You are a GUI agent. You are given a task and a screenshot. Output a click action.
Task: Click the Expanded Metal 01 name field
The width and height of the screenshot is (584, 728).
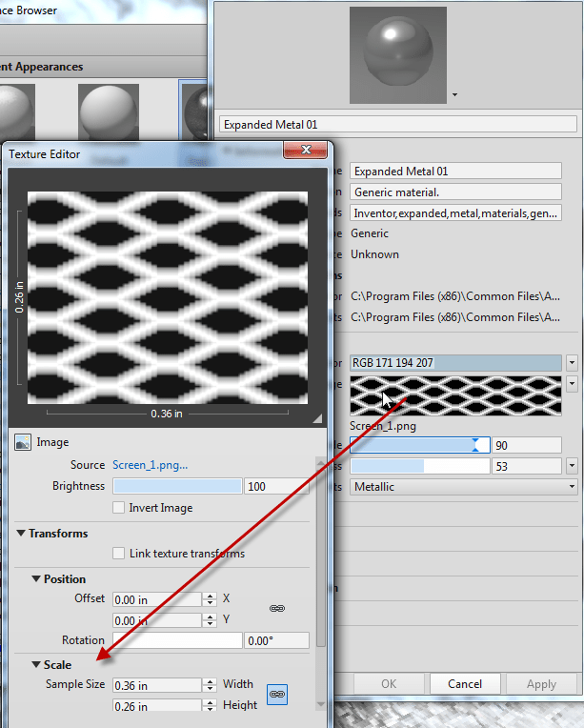(455, 171)
